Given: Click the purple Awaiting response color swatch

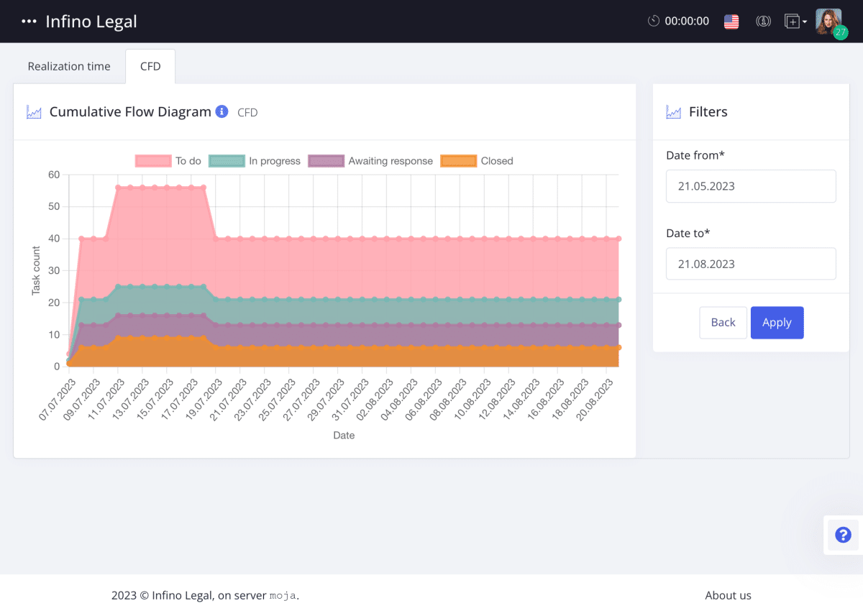Looking at the screenshot, I should click(326, 160).
